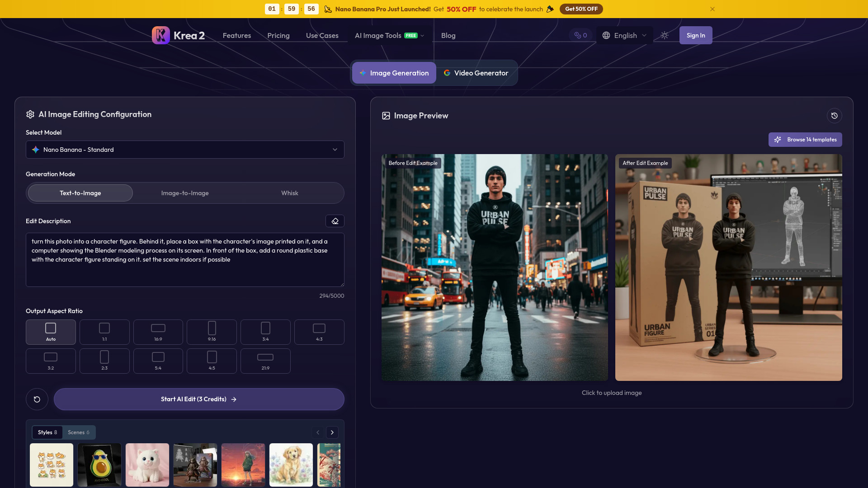Open the Use Cases link
This screenshot has width=868, height=488.
click(322, 35)
